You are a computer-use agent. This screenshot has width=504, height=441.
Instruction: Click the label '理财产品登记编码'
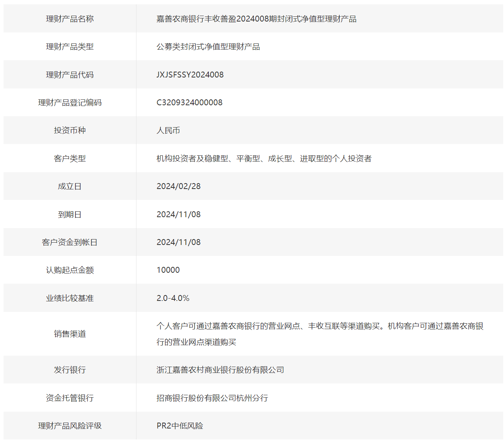point(70,103)
